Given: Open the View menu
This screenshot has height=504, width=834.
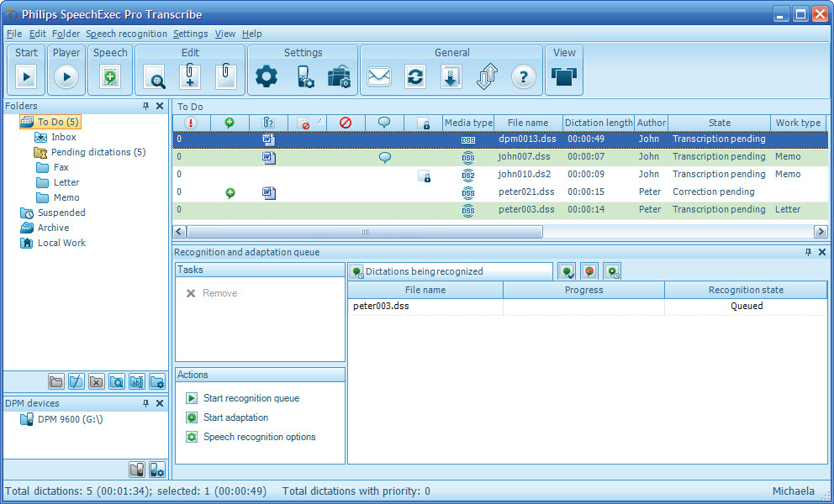Looking at the screenshot, I should 225,34.
